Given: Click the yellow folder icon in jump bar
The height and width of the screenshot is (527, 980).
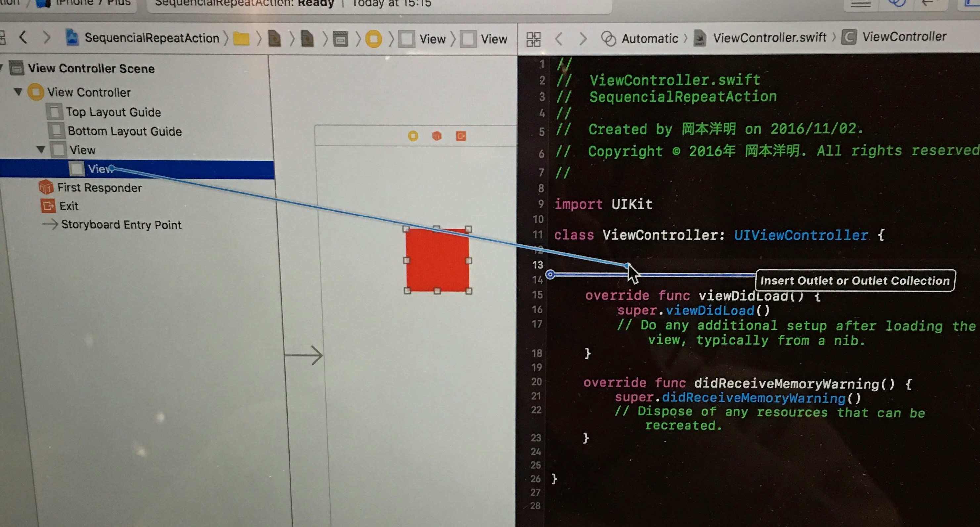Looking at the screenshot, I should pos(241,39).
